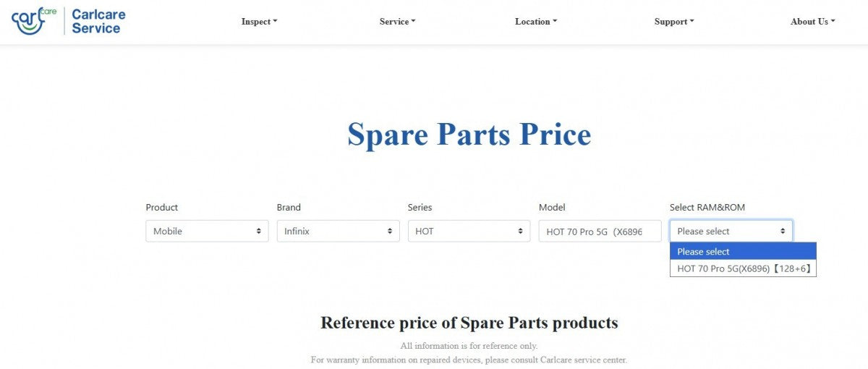868x369 pixels.
Task: Click the caret arrow beside Service
Action: pyautogui.click(x=413, y=22)
